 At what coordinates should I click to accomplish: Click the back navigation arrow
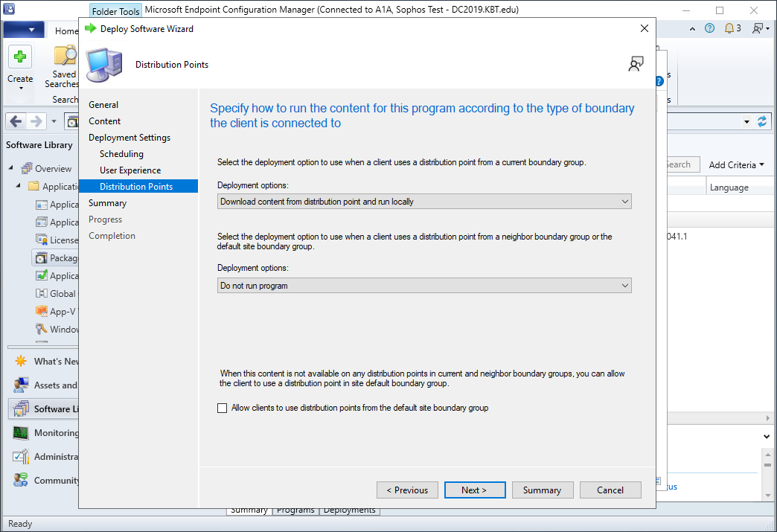point(16,121)
